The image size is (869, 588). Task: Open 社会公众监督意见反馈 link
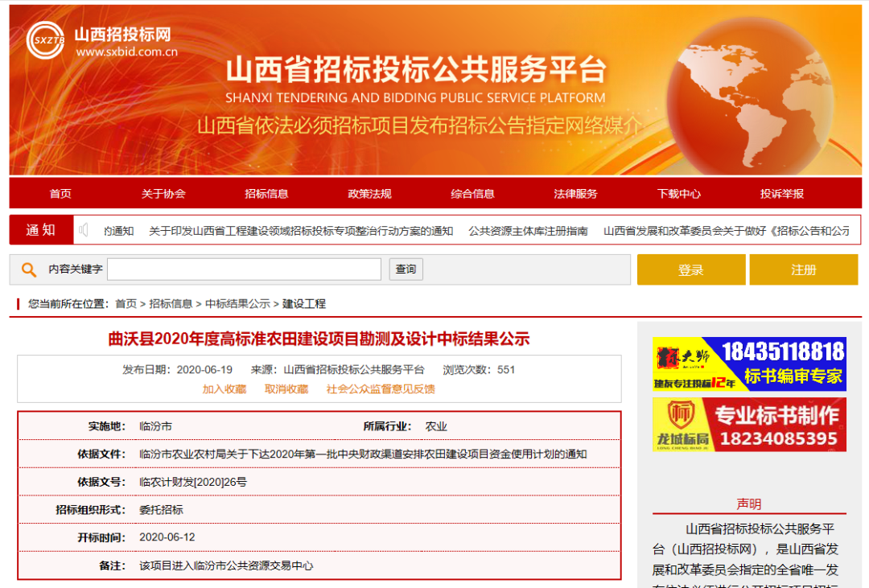click(x=381, y=389)
